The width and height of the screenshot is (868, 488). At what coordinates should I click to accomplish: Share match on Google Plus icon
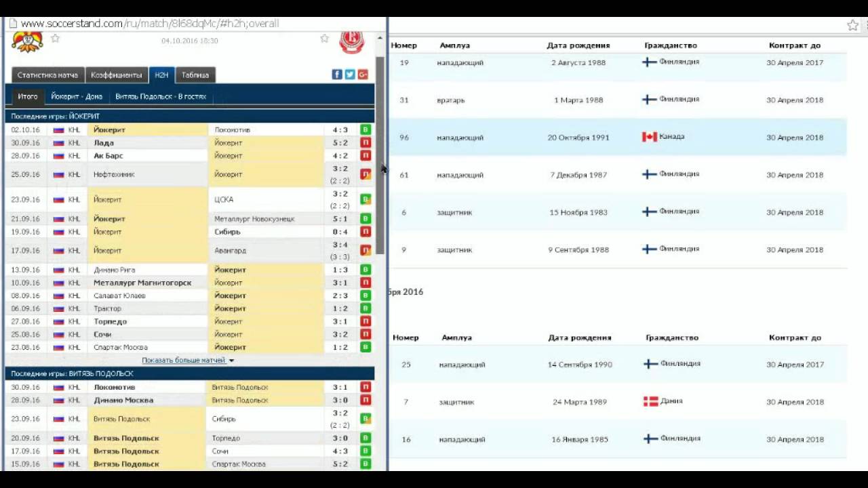point(363,75)
